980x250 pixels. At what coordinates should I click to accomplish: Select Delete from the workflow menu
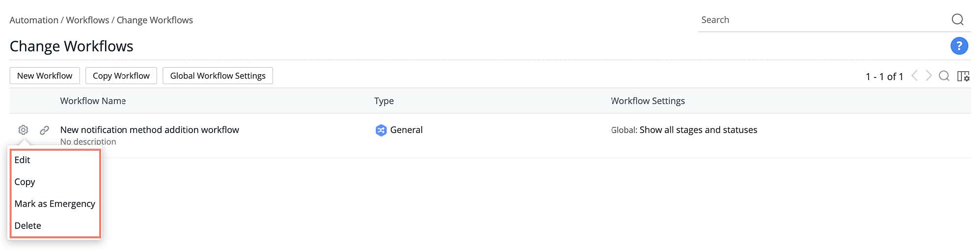[x=28, y=225]
